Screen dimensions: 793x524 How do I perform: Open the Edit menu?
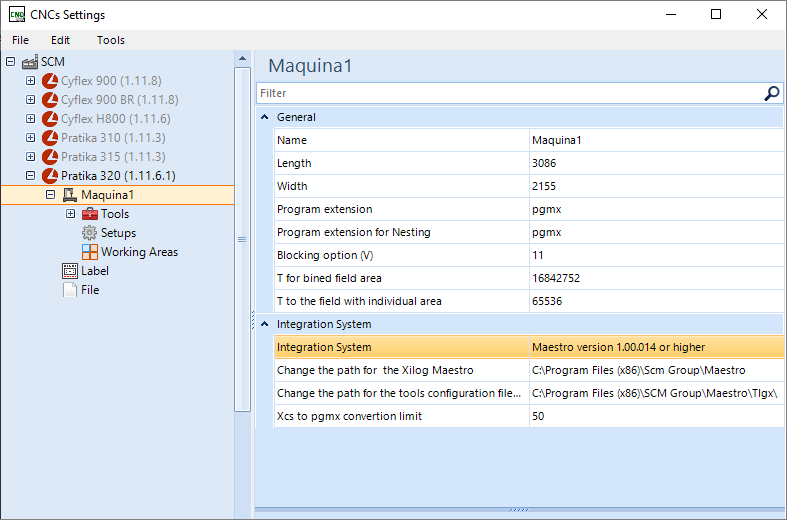pyautogui.click(x=61, y=40)
